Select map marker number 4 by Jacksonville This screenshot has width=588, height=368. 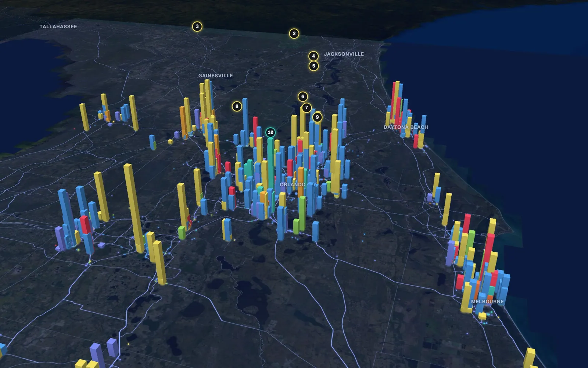pyautogui.click(x=313, y=56)
